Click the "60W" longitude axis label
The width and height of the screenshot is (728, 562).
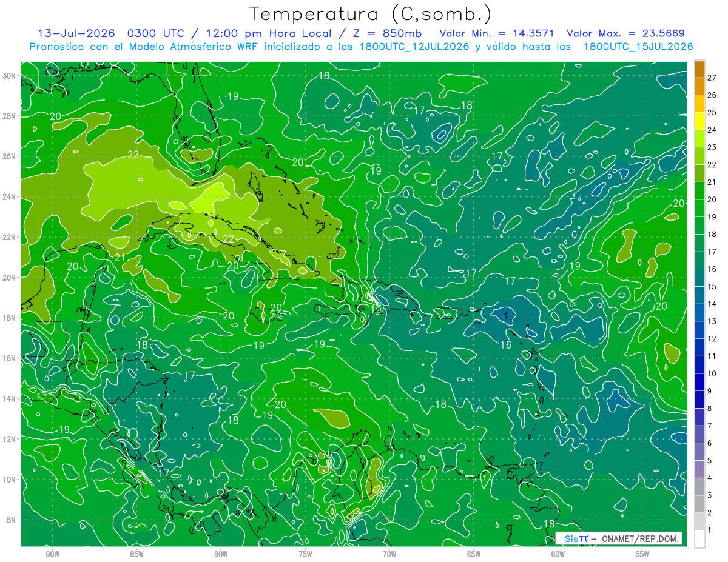[x=558, y=554]
